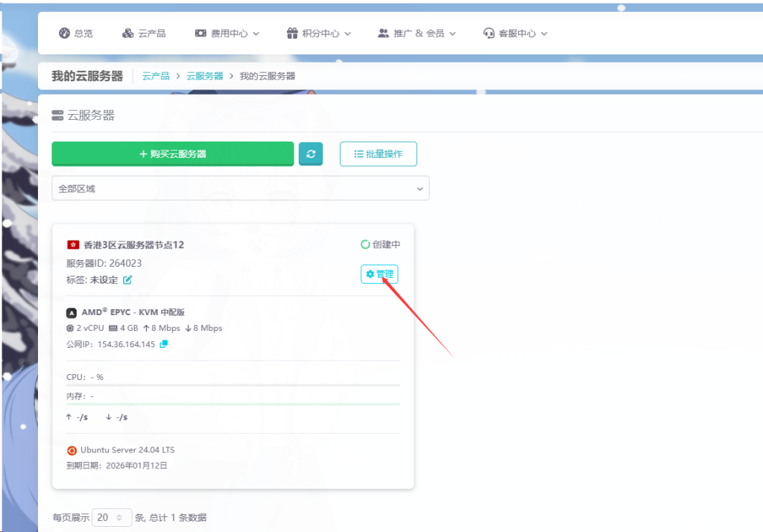763x532 pixels.
Task: Open the 全部区域 region dropdown
Action: pos(240,189)
